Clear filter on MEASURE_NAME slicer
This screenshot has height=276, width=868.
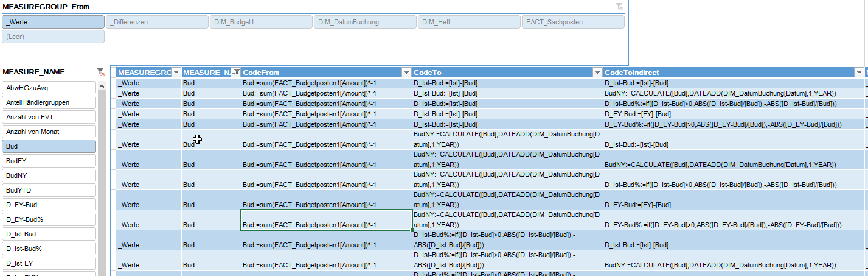click(x=101, y=73)
